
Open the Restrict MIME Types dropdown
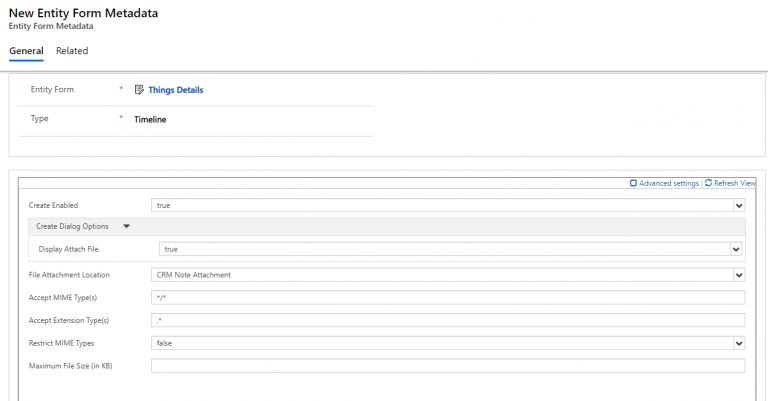(739, 343)
